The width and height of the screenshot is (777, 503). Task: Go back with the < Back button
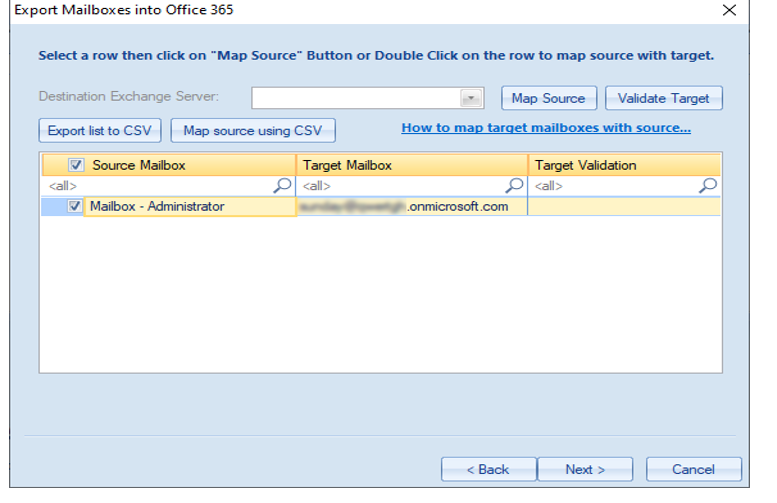click(489, 469)
